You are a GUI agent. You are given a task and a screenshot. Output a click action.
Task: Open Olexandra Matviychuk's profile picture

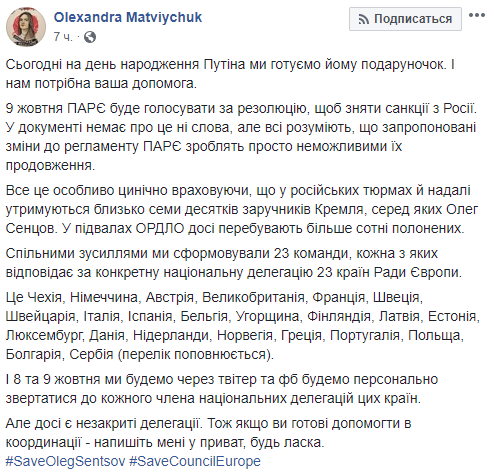pos(26,27)
